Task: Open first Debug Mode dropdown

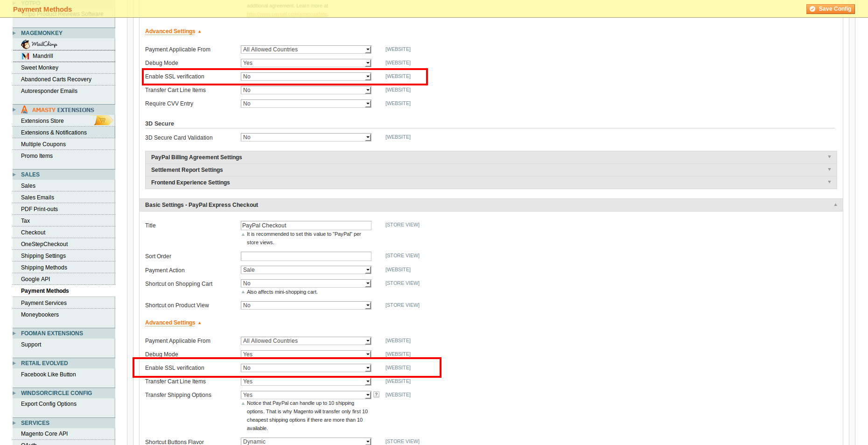Action: (306, 63)
